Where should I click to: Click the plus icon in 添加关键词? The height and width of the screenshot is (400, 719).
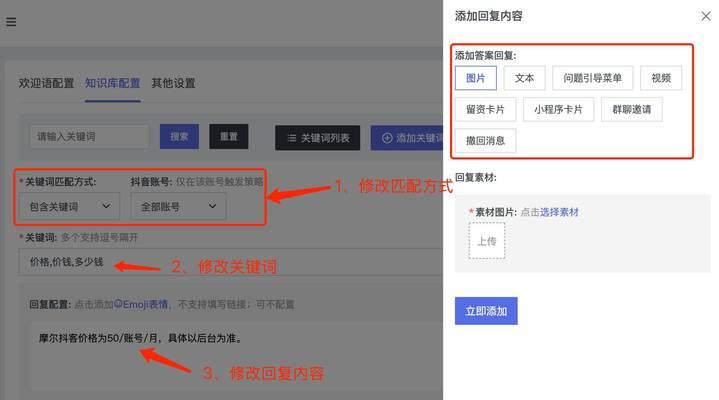pos(387,138)
